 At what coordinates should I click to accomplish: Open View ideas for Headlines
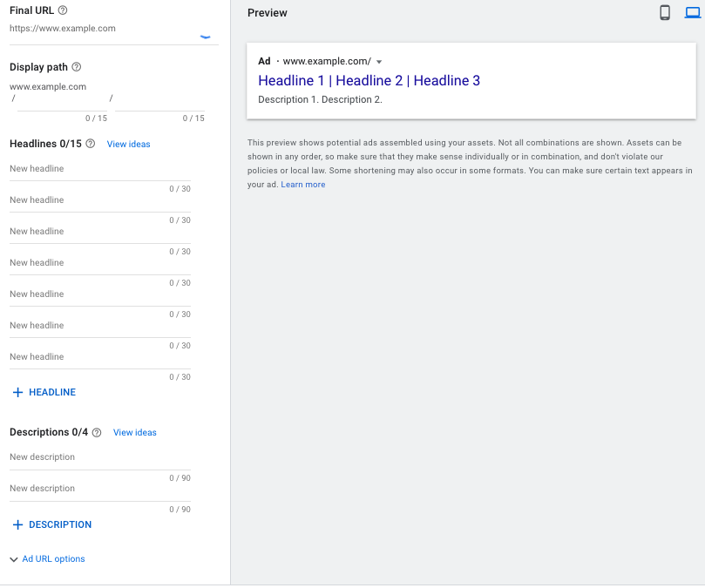pyautogui.click(x=128, y=143)
